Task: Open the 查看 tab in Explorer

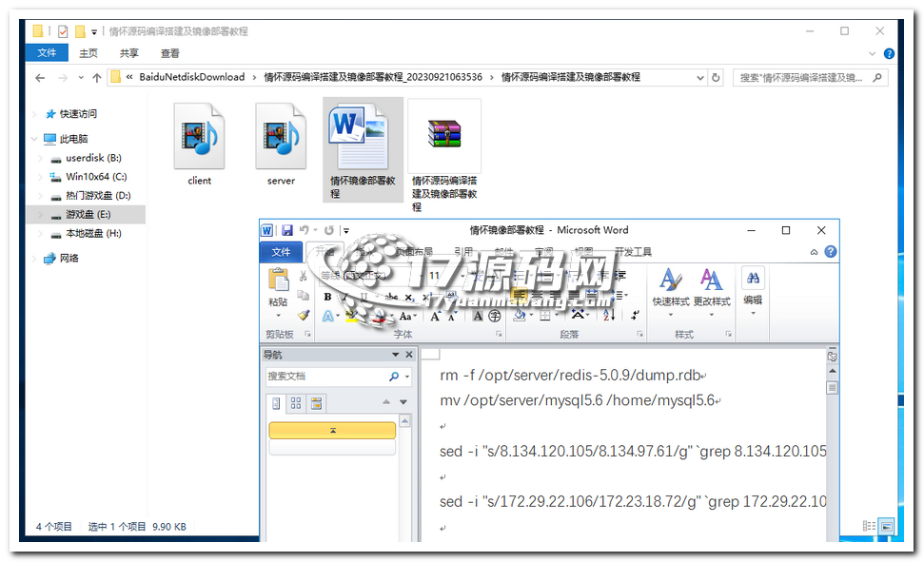Action: (x=169, y=53)
